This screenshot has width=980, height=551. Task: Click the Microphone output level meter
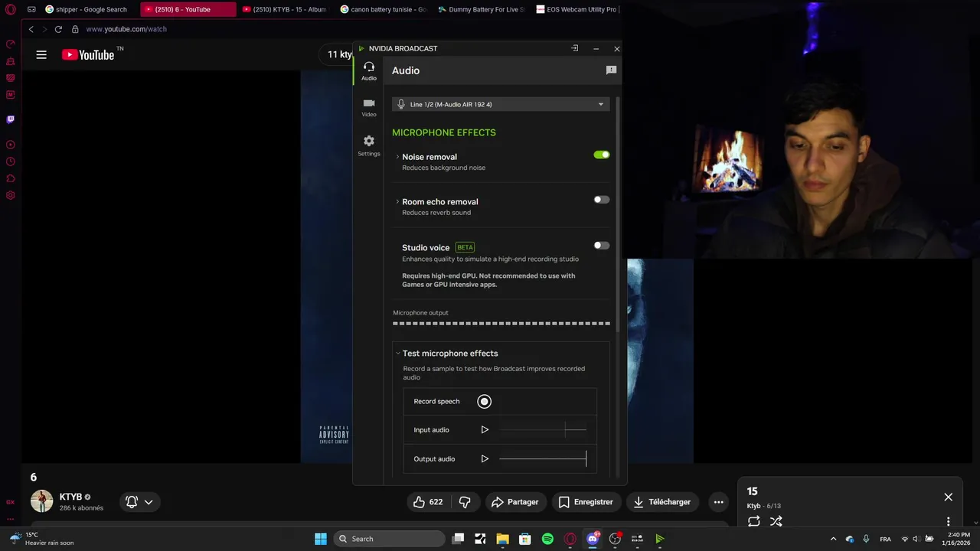click(x=501, y=323)
